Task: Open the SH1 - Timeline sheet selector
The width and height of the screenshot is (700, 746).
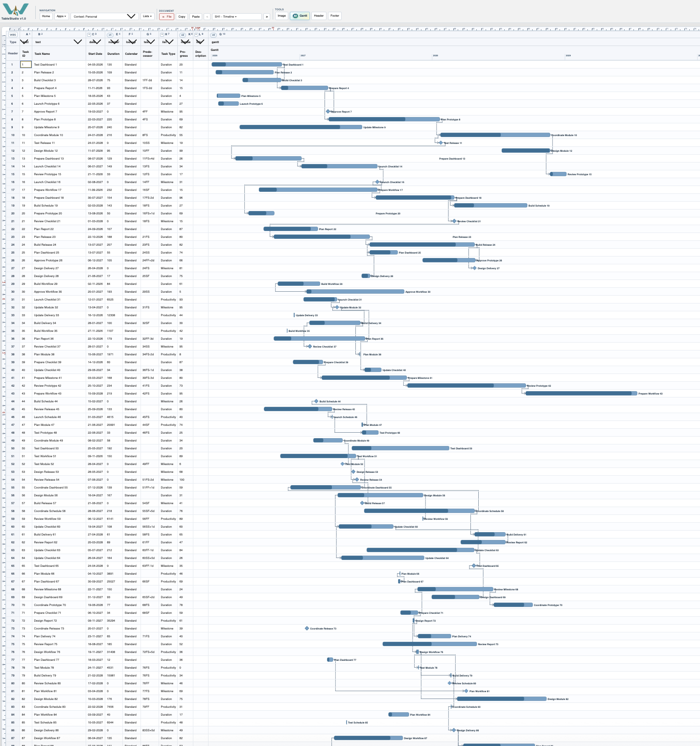Action: [x=237, y=17]
